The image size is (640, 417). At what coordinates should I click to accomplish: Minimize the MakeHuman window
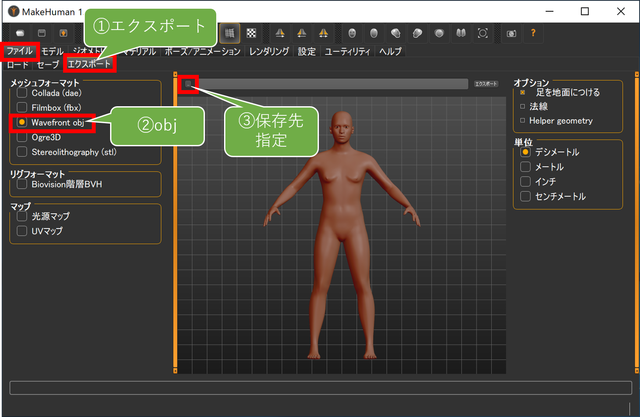tap(549, 11)
